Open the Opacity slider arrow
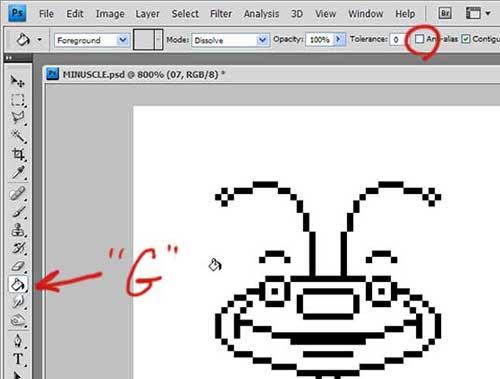The image size is (500, 379). coord(339,39)
